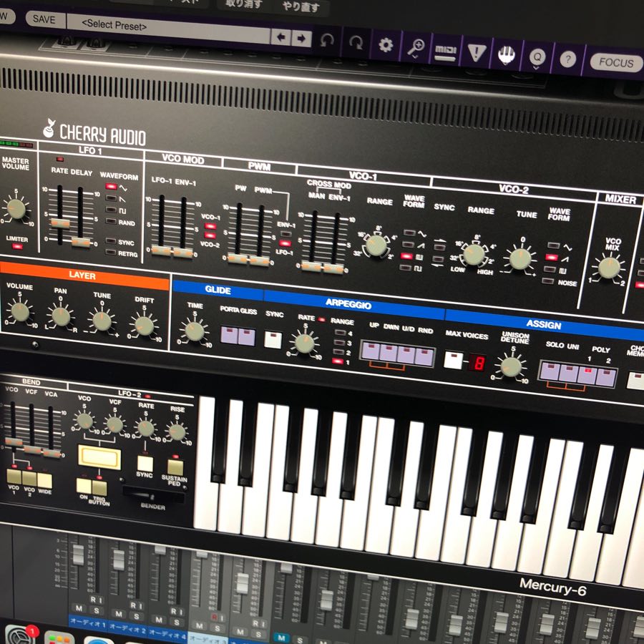
Task: Click the arpeggio UP mode button
Action: click(371, 352)
